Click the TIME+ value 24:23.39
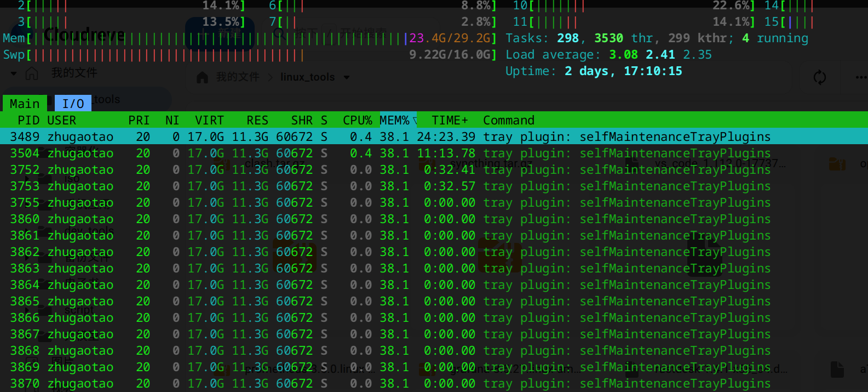 pos(446,137)
